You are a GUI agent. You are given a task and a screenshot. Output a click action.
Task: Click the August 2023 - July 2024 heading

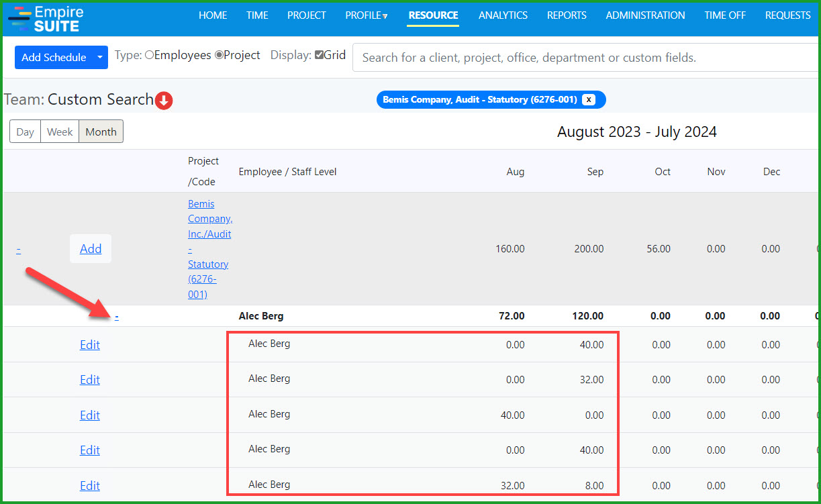click(x=637, y=132)
